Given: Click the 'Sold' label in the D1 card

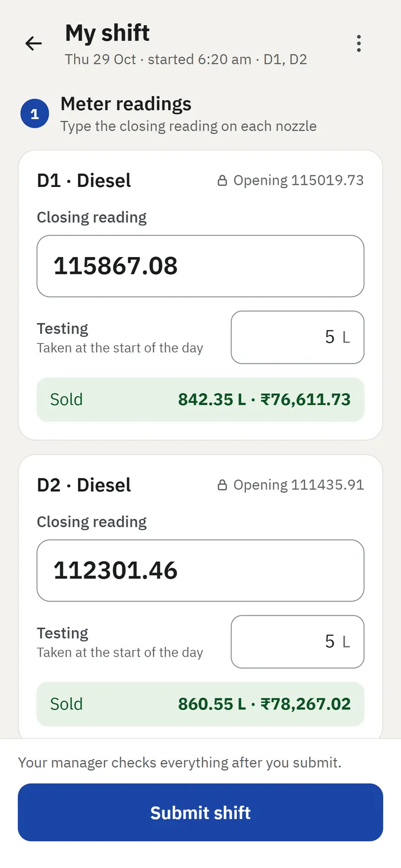Looking at the screenshot, I should (66, 400).
